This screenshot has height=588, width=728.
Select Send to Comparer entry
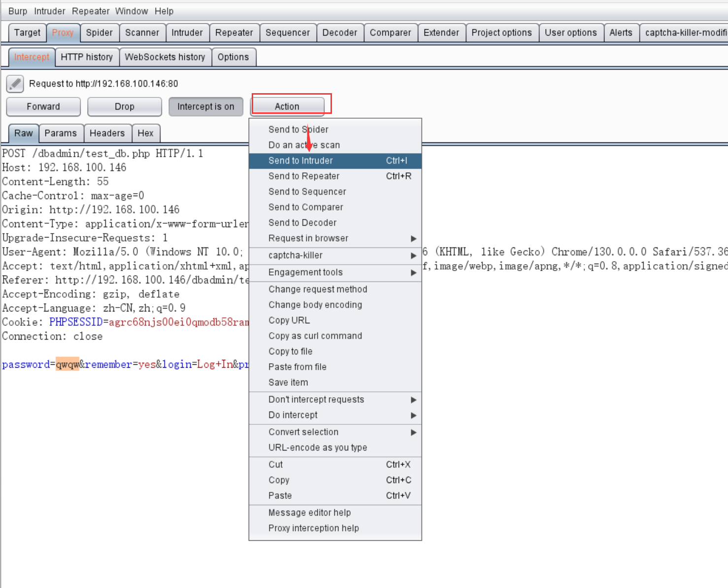[335, 208]
